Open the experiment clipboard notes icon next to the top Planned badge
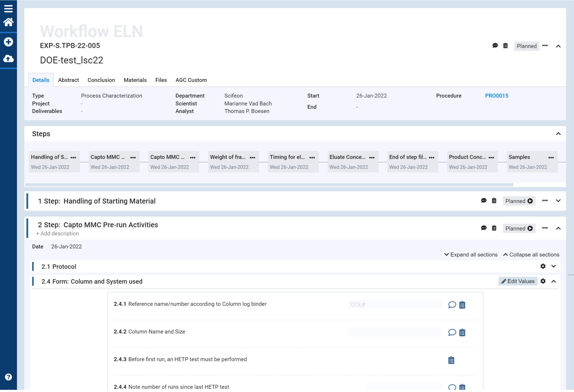 [x=505, y=46]
